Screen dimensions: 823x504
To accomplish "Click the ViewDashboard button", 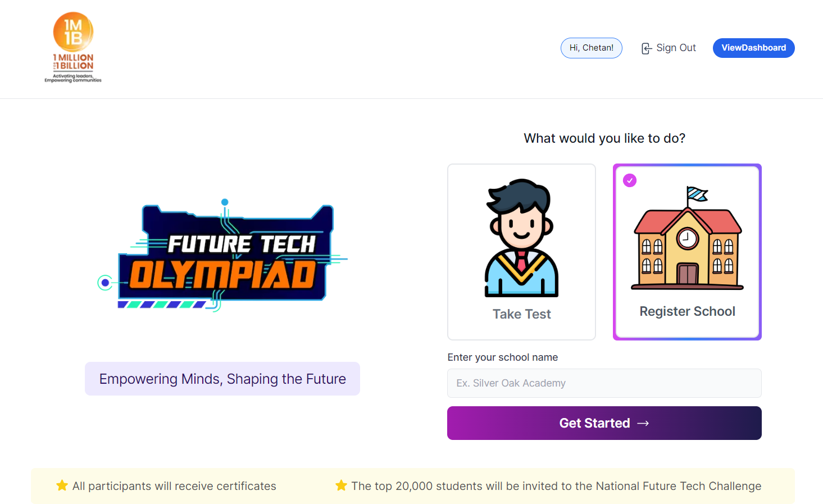I will click(x=753, y=48).
